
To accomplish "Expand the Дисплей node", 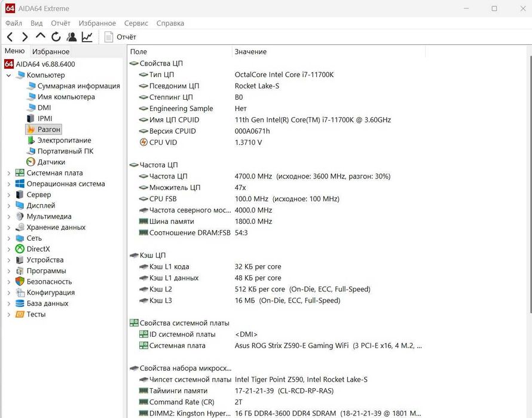I will click(9, 205).
